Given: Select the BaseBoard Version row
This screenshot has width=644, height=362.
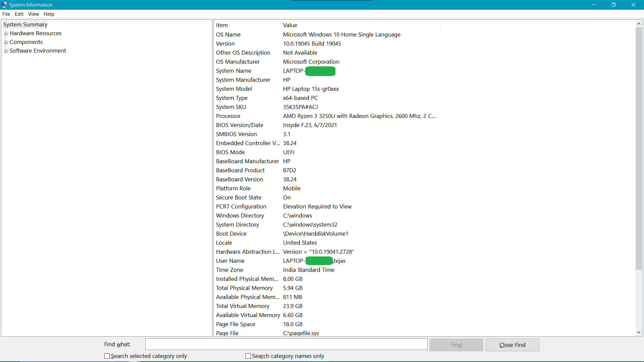Looking at the screenshot, I should point(327,179).
